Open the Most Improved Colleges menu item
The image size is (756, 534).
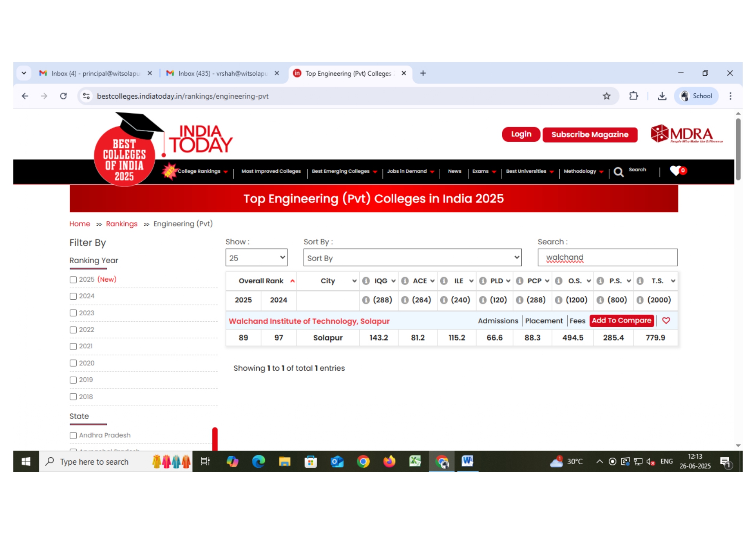point(271,171)
